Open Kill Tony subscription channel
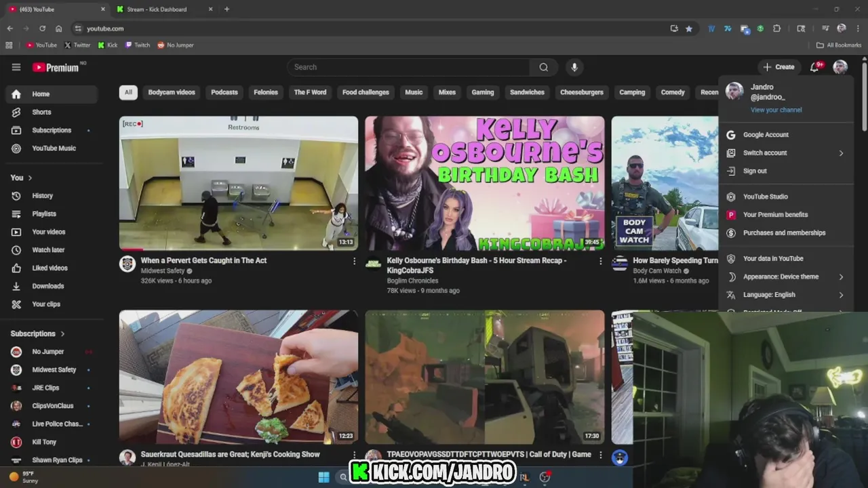The width and height of the screenshot is (868, 488). (52, 442)
